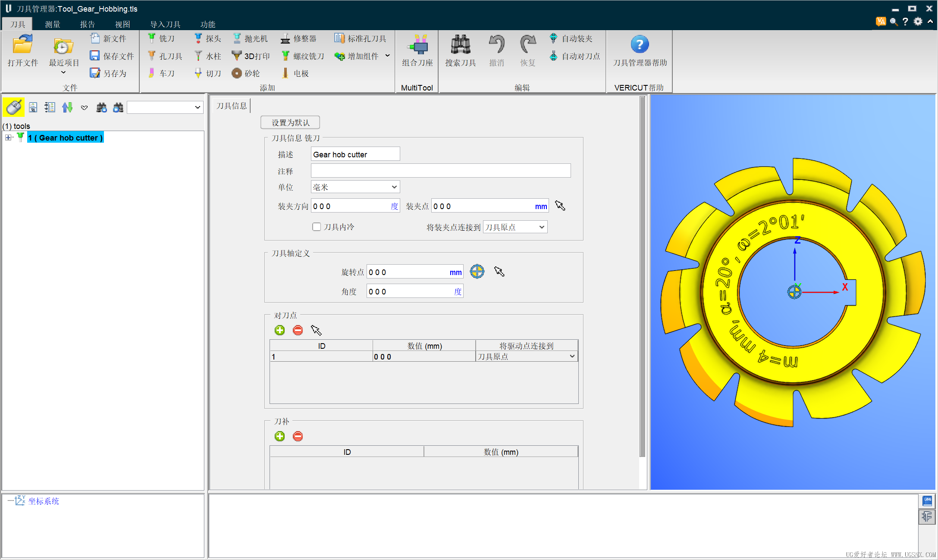This screenshot has width=938, height=560.
Task: Click the 撤消 undo arrow
Action: point(496,44)
